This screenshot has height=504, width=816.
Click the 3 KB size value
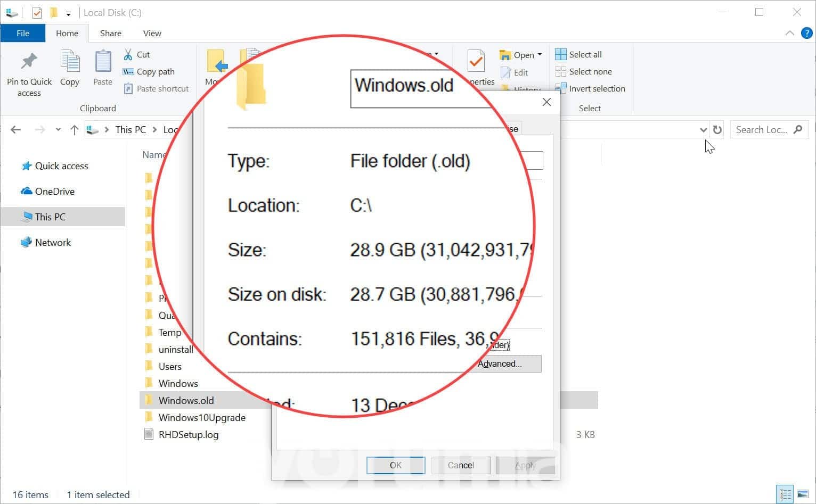coord(585,435)
